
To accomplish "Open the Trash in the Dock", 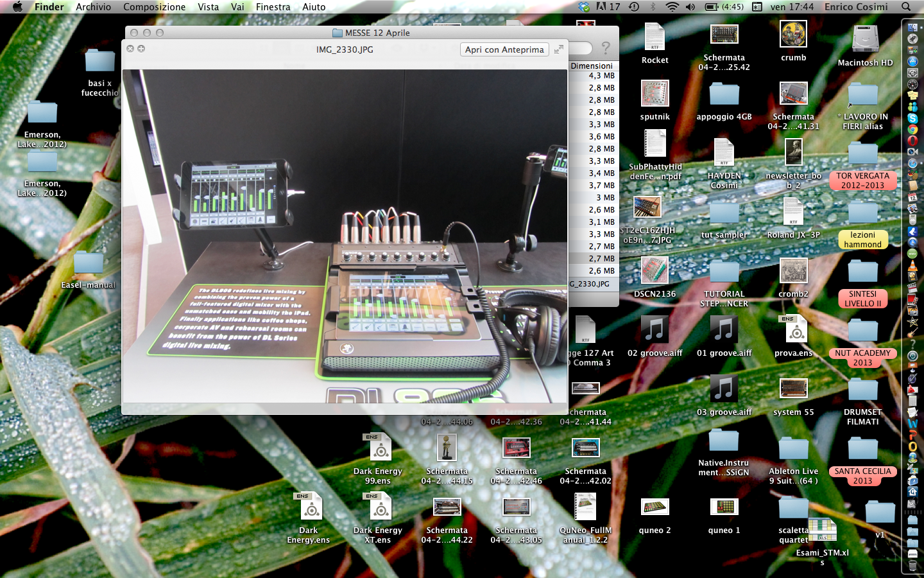I will pyautogui.click(x=912, y=565).
